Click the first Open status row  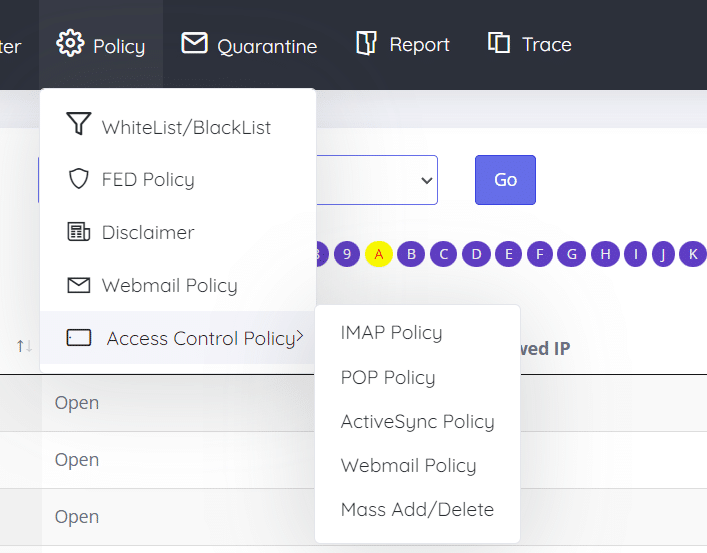77,403
